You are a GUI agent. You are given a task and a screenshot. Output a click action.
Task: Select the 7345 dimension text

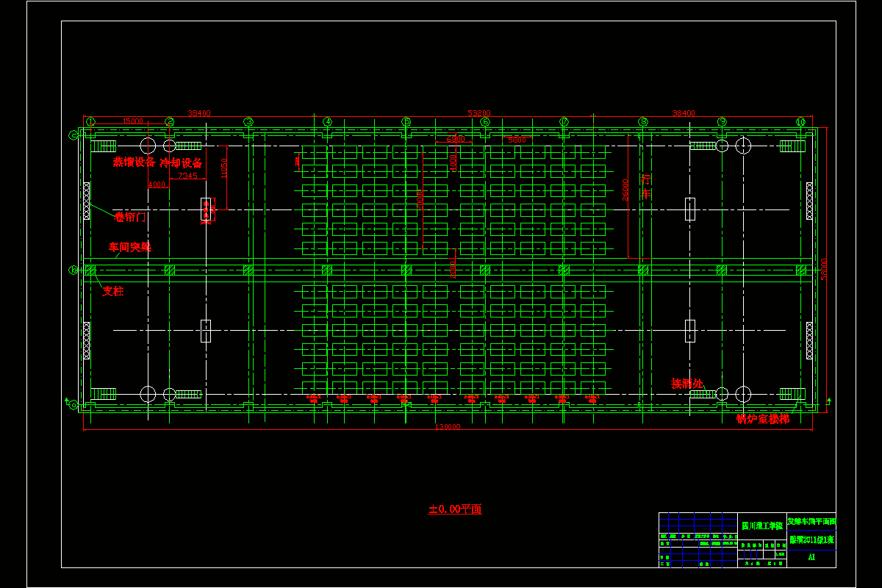[x=187, y=176]
